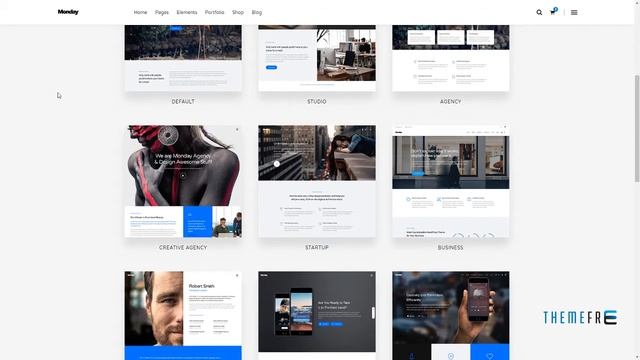The width and height of the screenshot is (640, 360).
Task: Open the Home menu item
Action: [x=140, y=12]
